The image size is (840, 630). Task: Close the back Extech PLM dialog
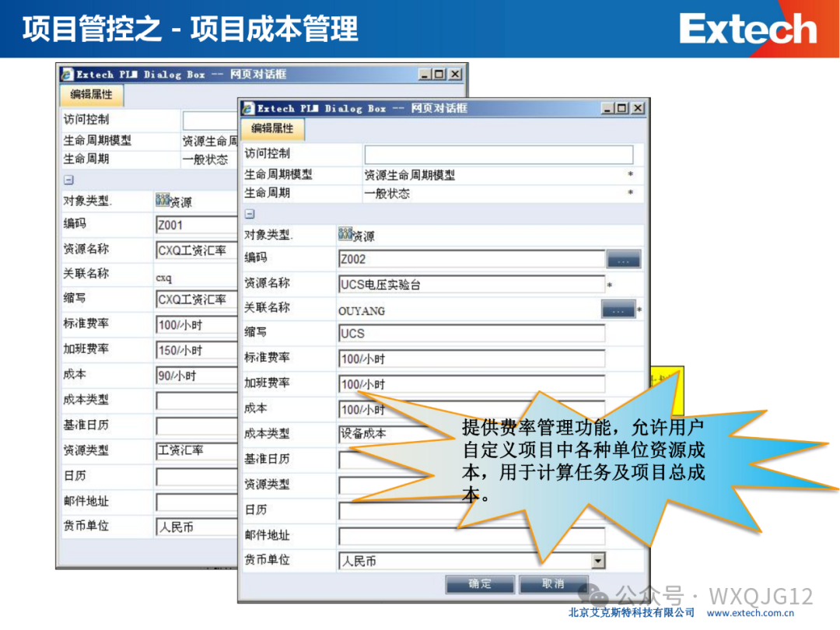455,74
